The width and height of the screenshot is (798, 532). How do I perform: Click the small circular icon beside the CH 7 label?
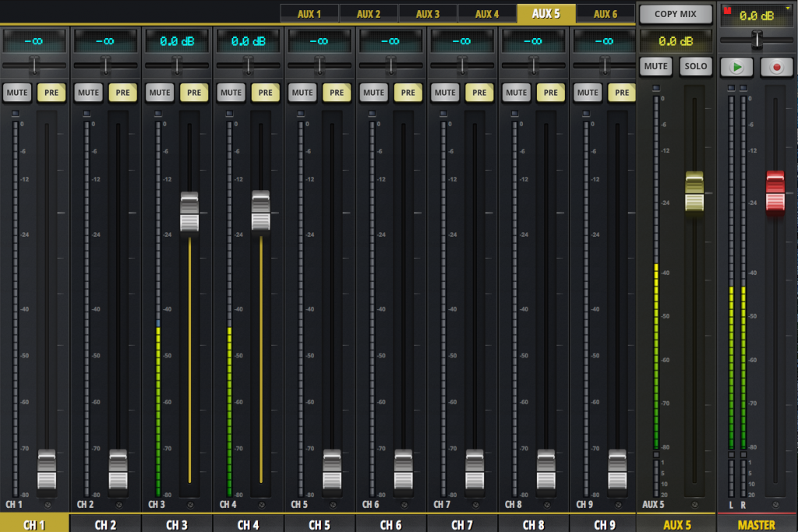pos(475,505)
